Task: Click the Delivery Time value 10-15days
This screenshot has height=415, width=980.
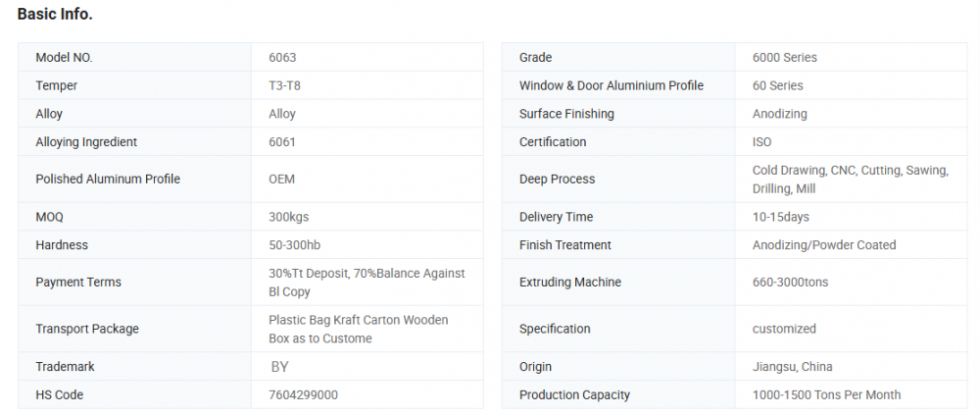Action: tap(780, 217)
